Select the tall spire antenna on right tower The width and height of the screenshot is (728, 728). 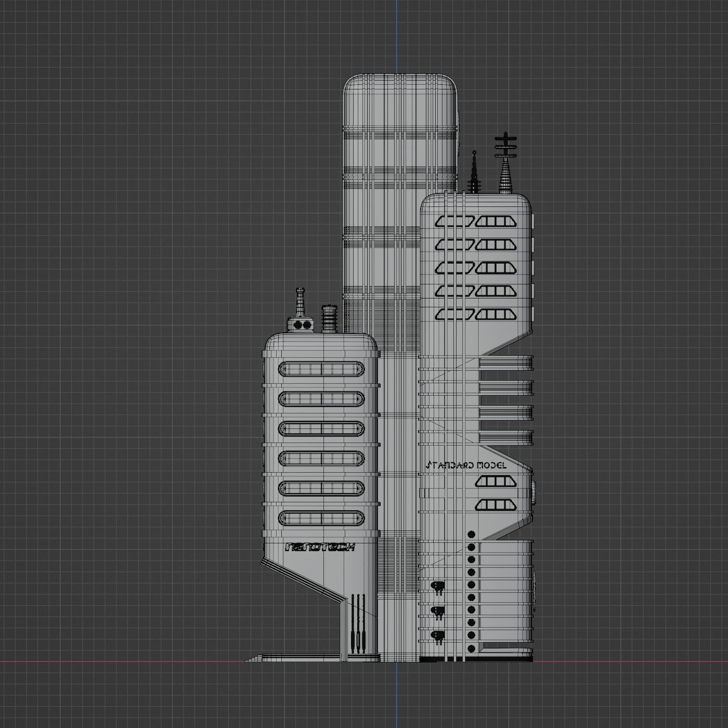pyautogui.click(x=474, y=169)
